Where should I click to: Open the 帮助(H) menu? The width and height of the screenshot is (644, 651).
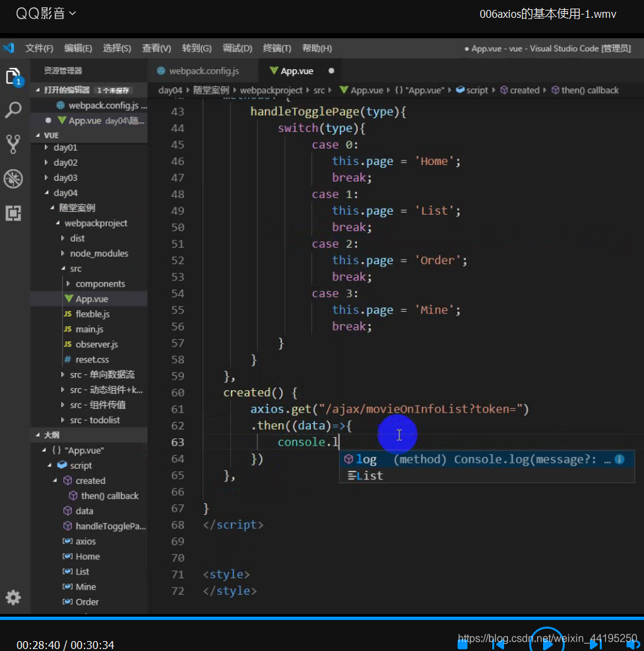pyautogui.click(x=317, y=49)
